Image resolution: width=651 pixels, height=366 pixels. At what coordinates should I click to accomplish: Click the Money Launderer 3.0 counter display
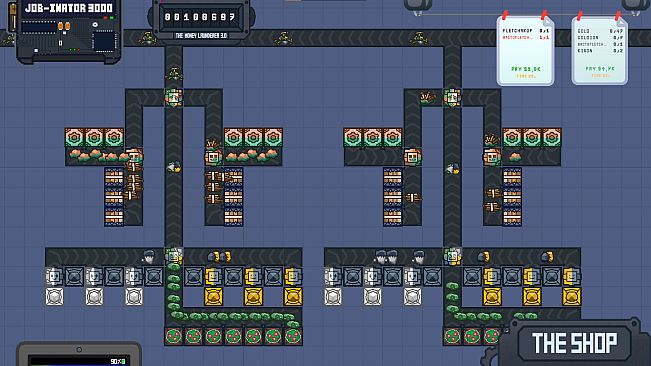[x=201, y=17]
